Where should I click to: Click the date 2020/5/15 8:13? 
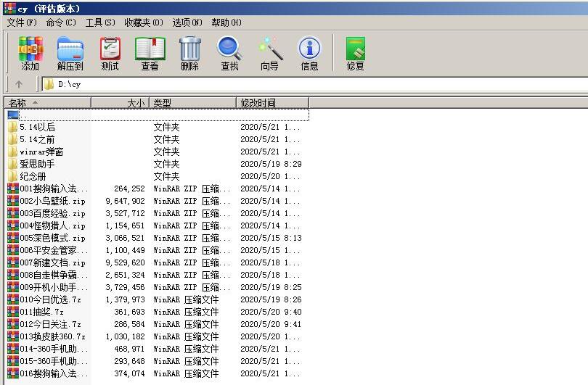tap(271, 238)
